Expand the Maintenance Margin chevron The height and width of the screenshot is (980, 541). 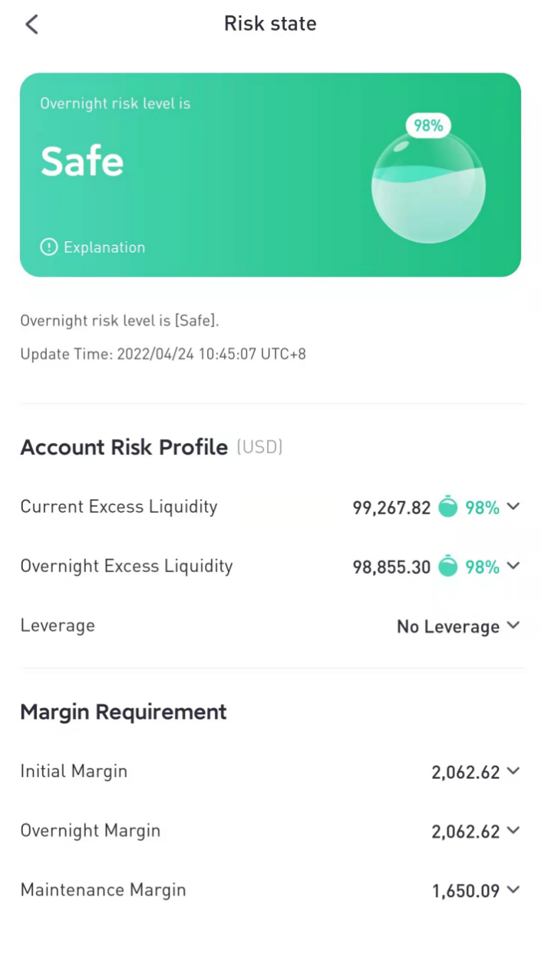(x=513, y=890)
